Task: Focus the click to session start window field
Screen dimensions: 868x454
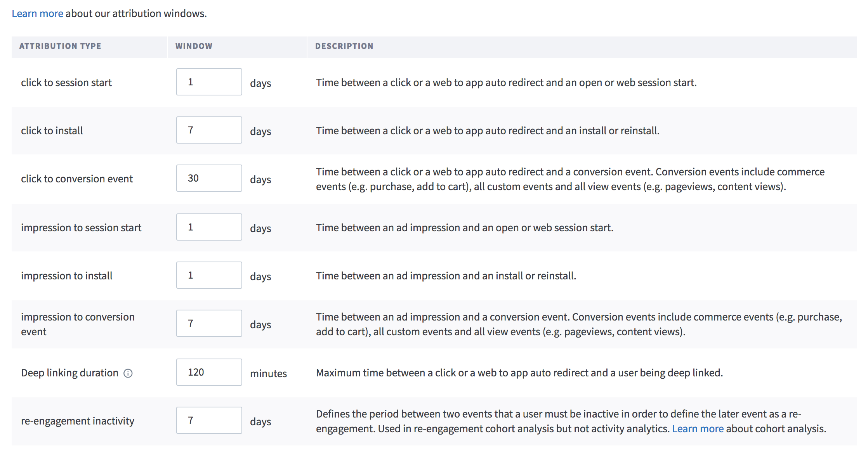Action: click(x=209, y=82)
